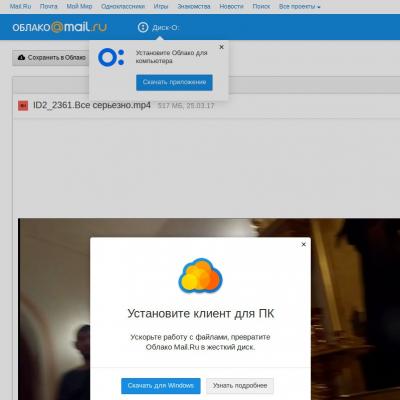Click Узнать подробнее button
400x400 pixels.
[240, 386]
